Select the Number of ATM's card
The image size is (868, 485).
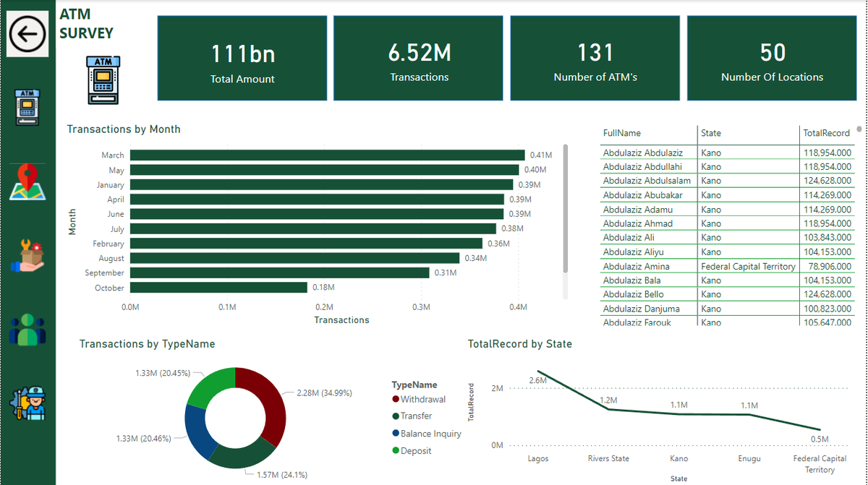click(x=595, y=59)
